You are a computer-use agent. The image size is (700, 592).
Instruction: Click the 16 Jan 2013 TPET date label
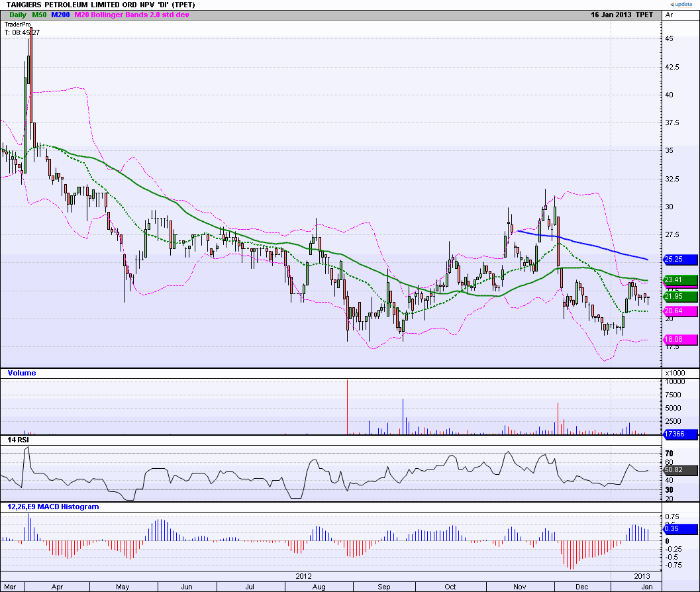point(622,15)
